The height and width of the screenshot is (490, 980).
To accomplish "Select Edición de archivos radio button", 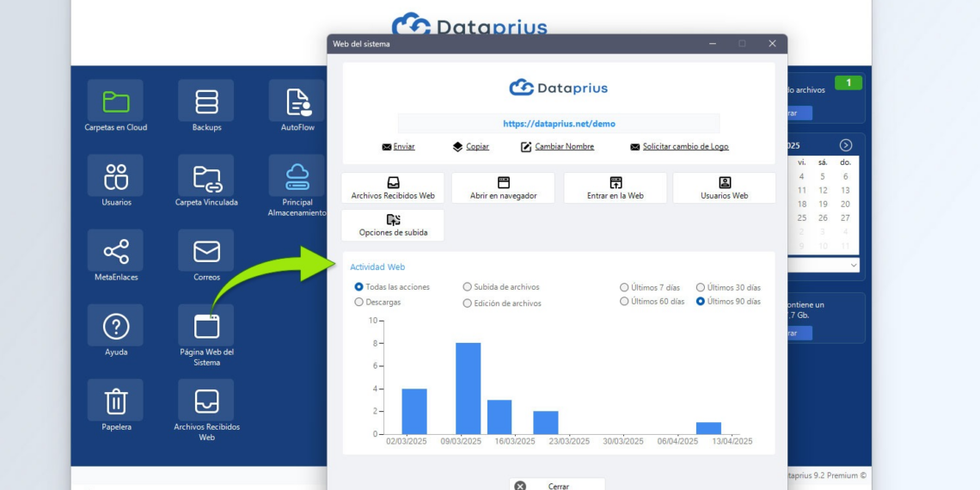I will (x=467, y=303).
